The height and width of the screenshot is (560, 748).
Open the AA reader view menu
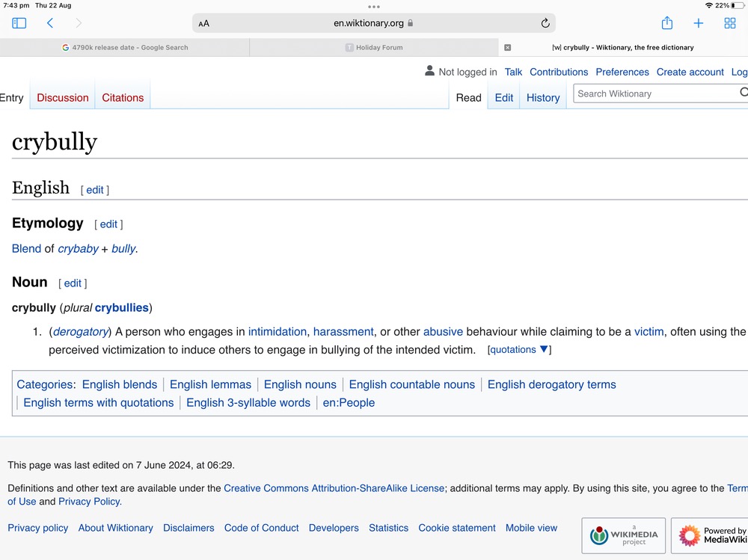point(204,23)
